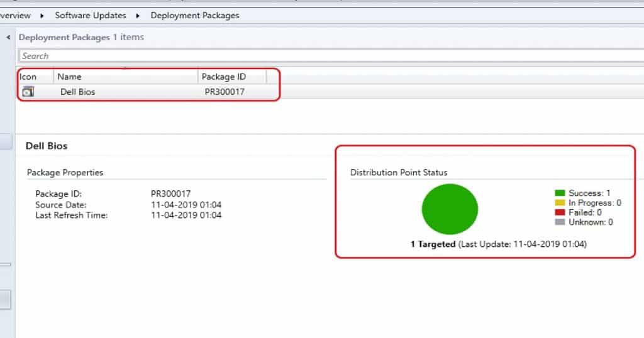Click the red Failed legend swatch
The image size is (644, 338).
coord(560,212)
